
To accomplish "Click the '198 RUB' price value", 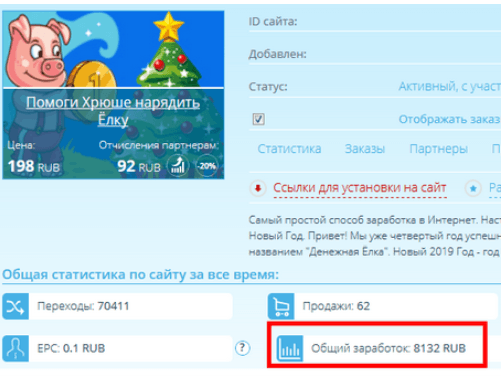I will click(34, 166).
